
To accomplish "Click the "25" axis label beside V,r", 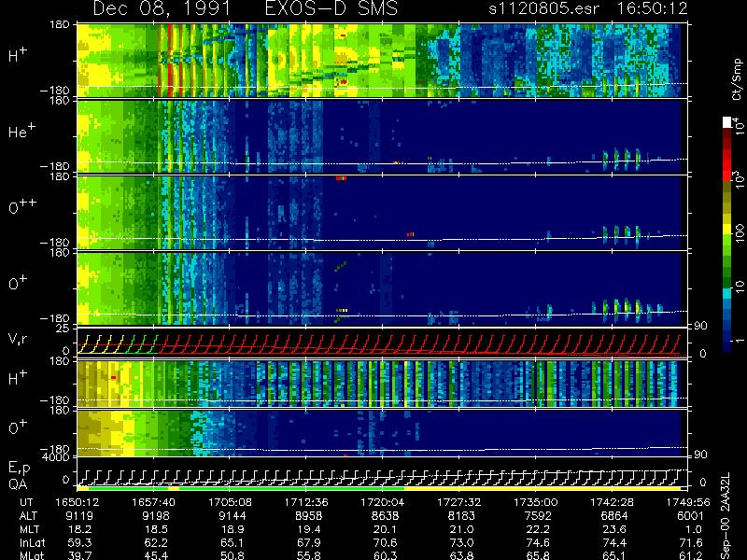I will [63, 328].
